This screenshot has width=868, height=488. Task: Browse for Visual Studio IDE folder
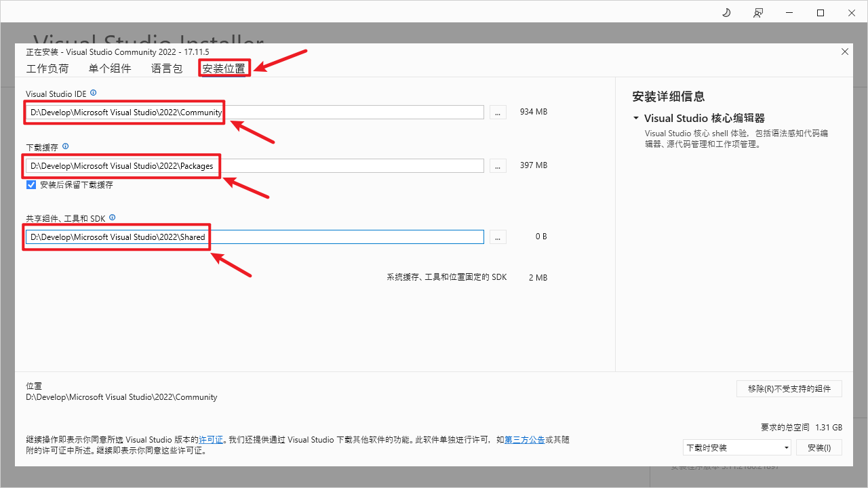click(x=498, y=112)
